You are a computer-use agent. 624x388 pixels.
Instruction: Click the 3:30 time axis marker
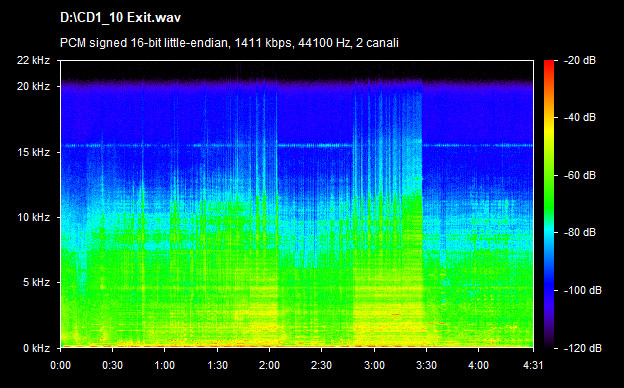click(426, 365)
